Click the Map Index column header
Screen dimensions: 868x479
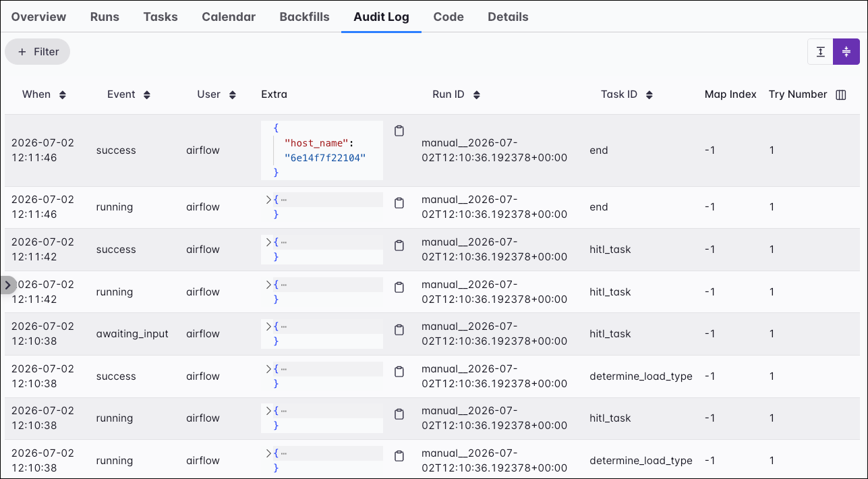click(x=730, y=94)
